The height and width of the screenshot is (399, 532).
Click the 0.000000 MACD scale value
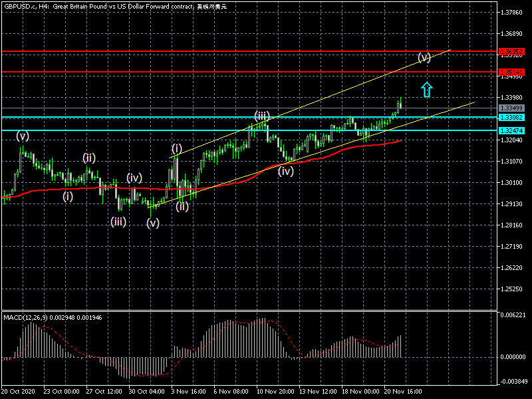click(513, 357)
